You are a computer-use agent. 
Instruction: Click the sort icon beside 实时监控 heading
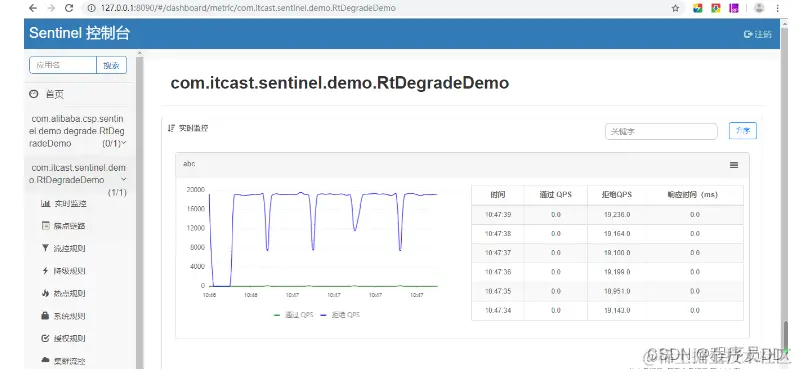tap(172, 128)
